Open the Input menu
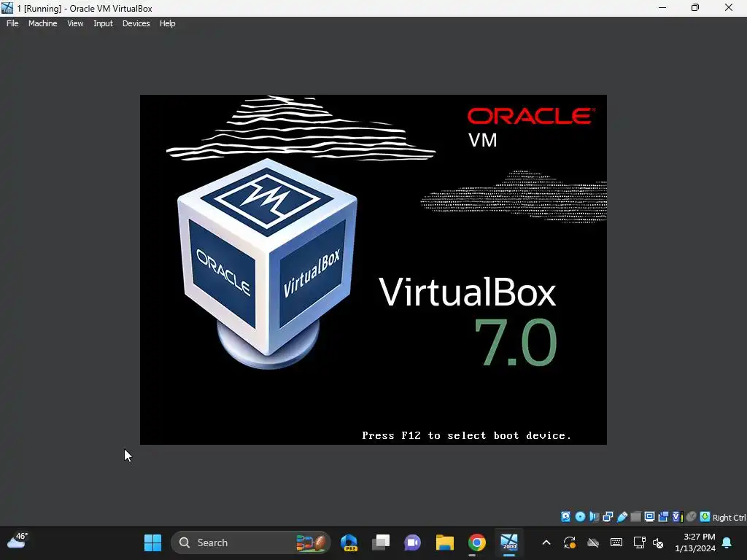 point(103,23)
